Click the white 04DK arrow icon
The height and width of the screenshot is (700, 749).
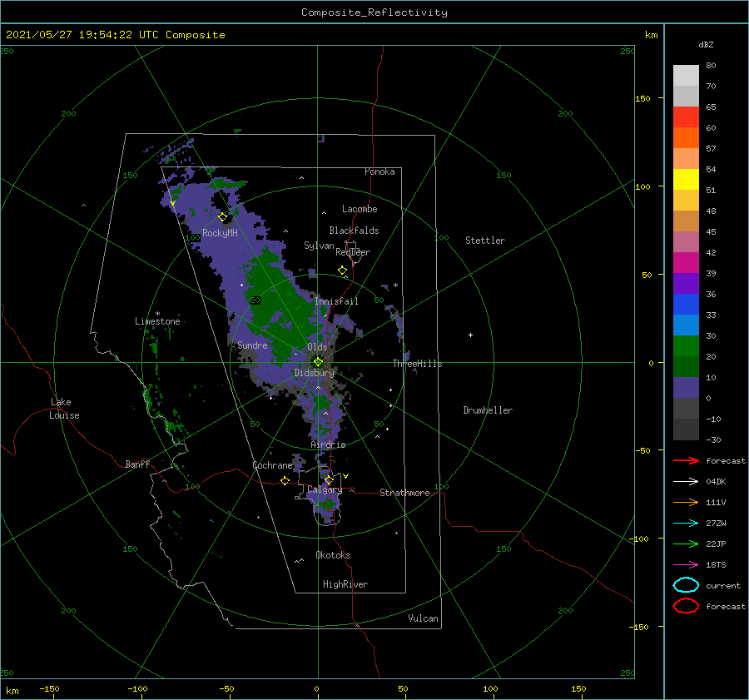click(x=686, y=481)
